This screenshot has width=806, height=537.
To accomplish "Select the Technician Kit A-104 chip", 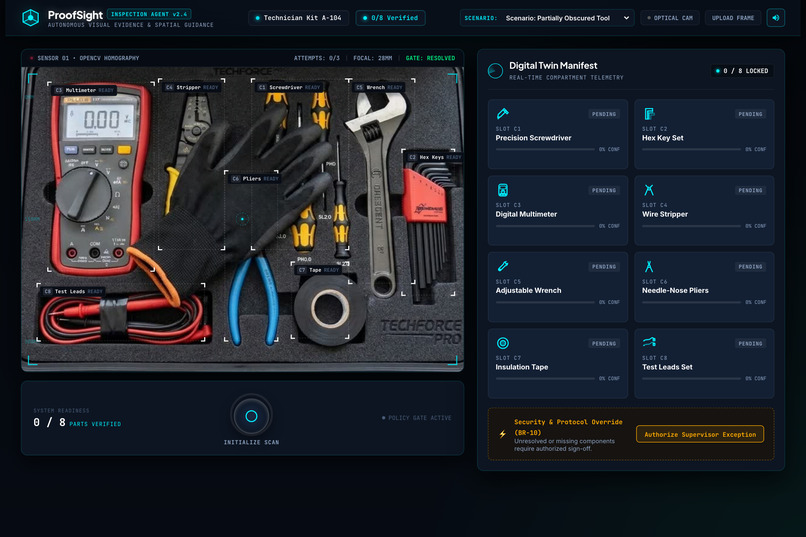I will pos(298,18).
